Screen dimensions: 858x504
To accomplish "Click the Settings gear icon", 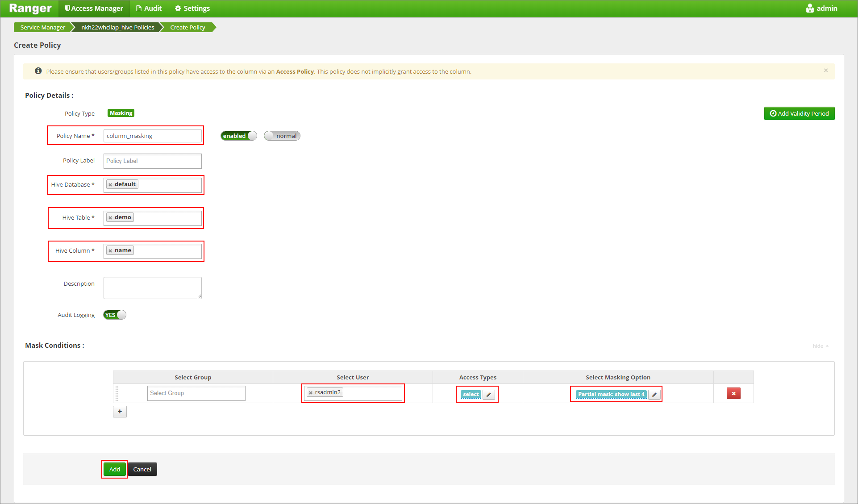I will [x=178, y=8].
